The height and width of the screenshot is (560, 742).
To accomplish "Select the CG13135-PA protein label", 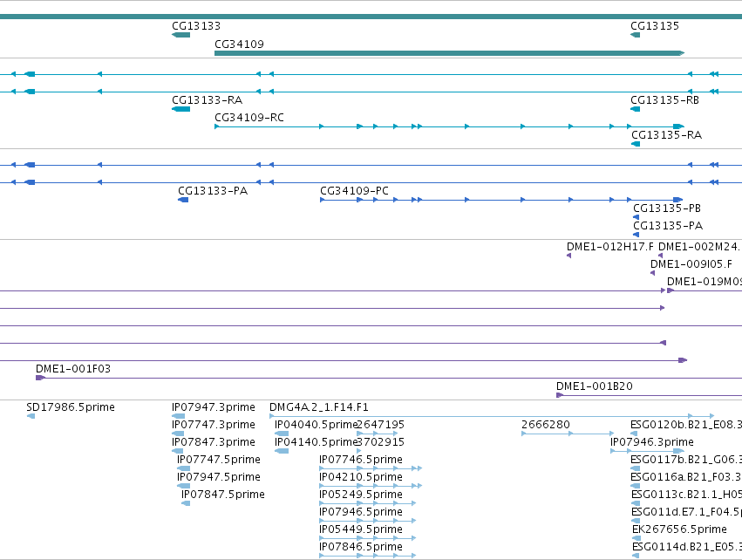I will point(668,226).
